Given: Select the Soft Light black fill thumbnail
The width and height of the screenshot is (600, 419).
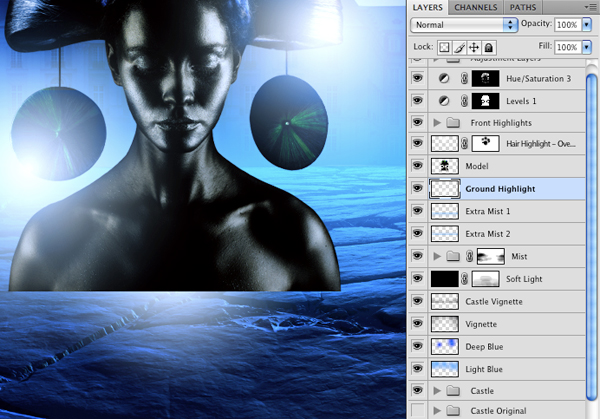Looking at the screenshot, I should (445, 279).
